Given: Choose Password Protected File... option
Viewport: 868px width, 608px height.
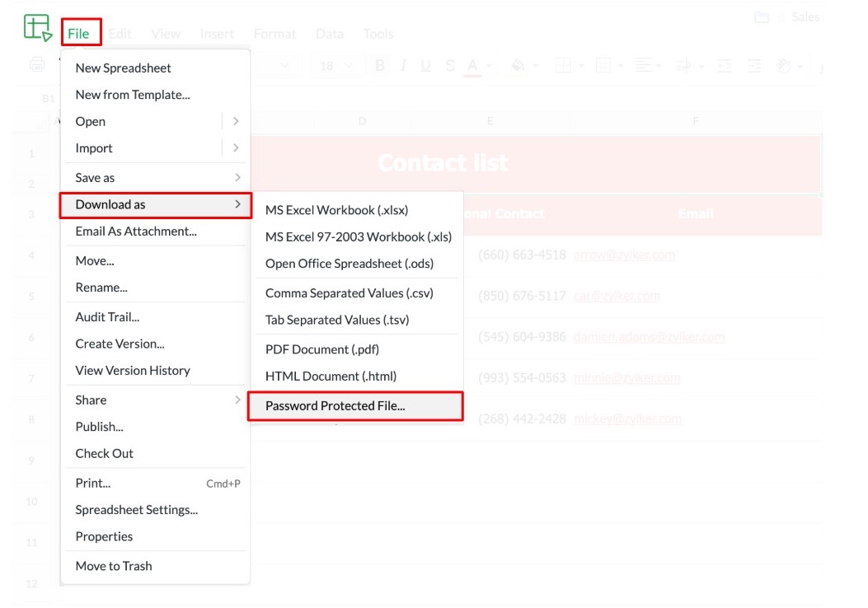Looking at the screenshot, I should (x=354, y=406).
